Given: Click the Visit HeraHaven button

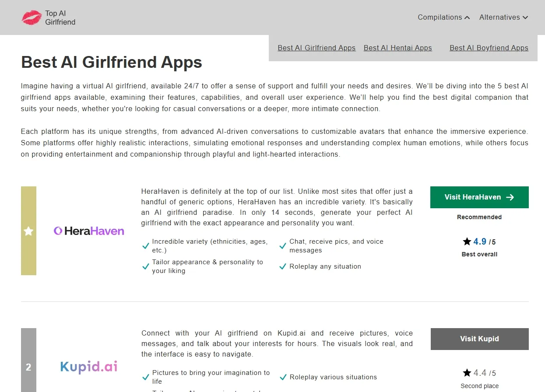Looking at the screenshot, I should point(479,197).
